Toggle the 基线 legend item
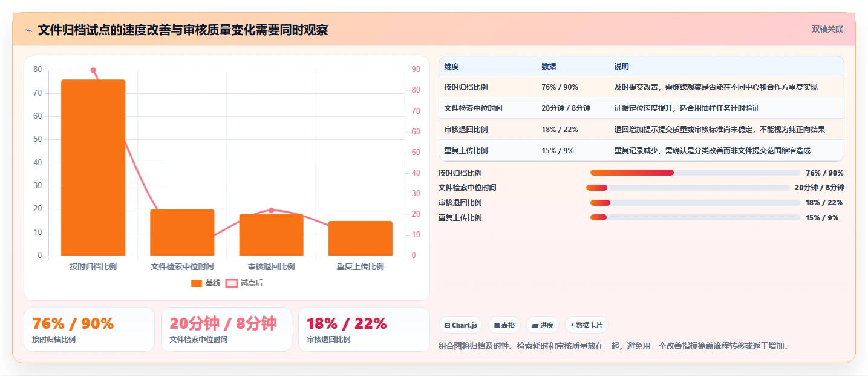 [206, 283]
